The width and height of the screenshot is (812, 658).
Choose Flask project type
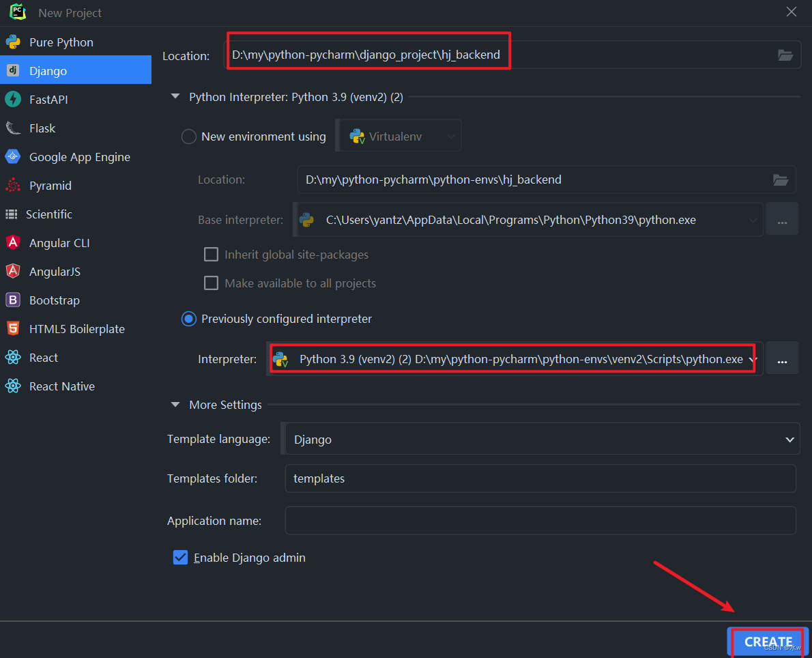tap(76, 128)
